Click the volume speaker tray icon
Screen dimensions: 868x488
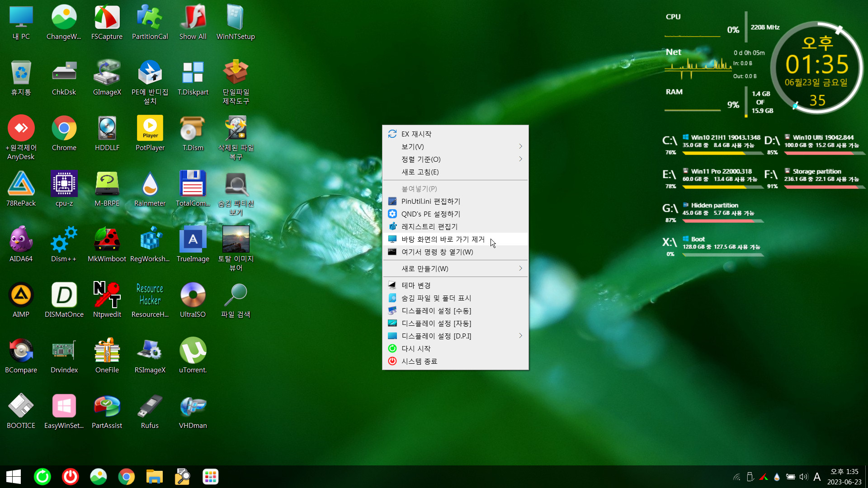(x=803, y=477)
